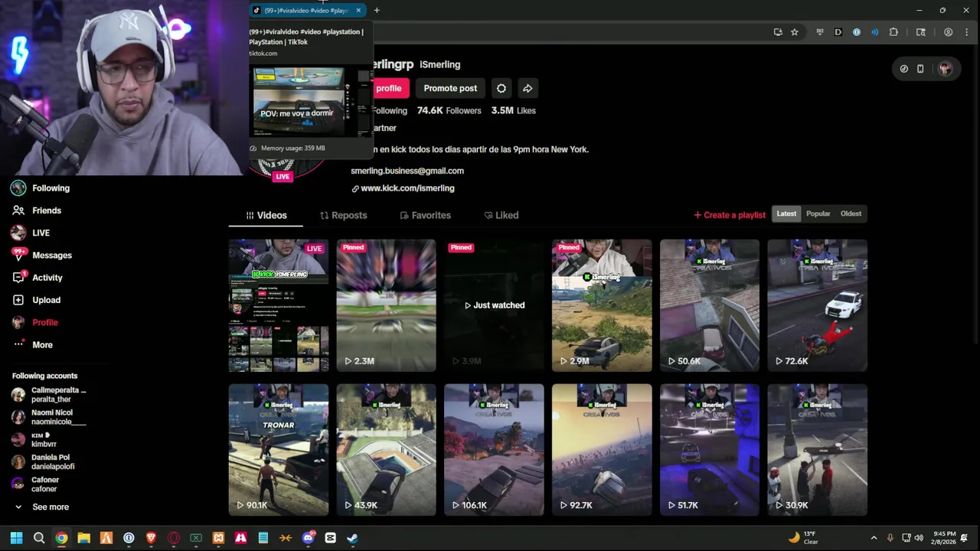
Task: Open kimbvrr following account
Action: [34, 439]
